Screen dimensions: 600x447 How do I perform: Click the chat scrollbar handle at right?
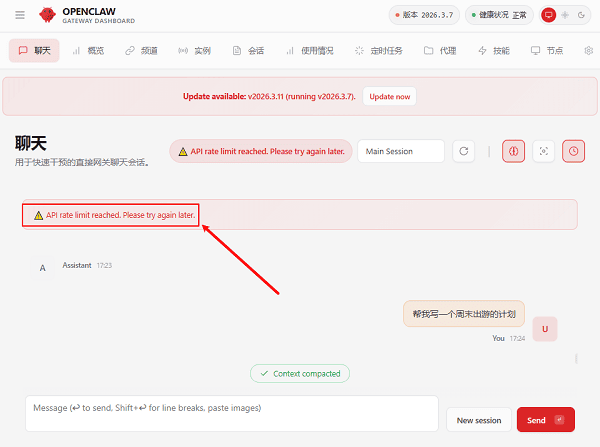pyautogui.click(x=576, y=359)
